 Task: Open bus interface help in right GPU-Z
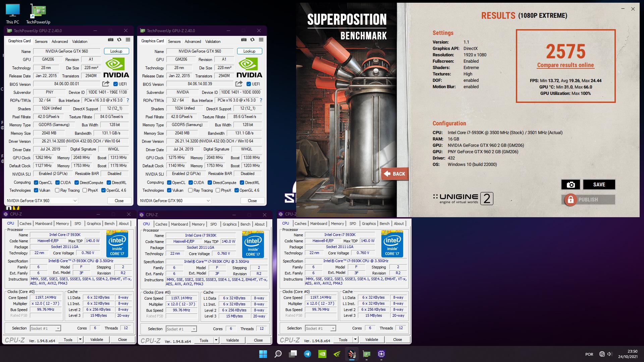click(261, 100)
